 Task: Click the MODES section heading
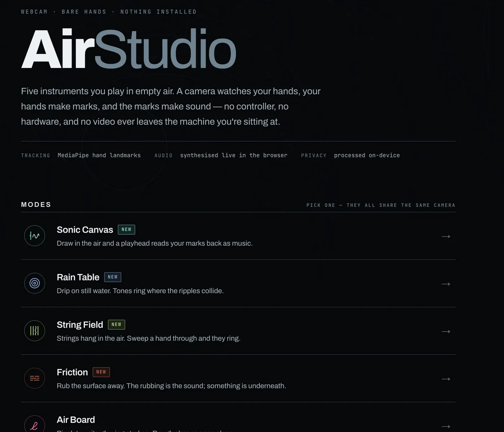click(36, 204)
